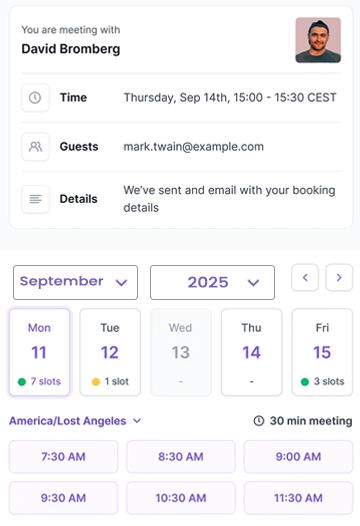
Task: Click the mark.twain@example.com guest email
Action: 194,147
